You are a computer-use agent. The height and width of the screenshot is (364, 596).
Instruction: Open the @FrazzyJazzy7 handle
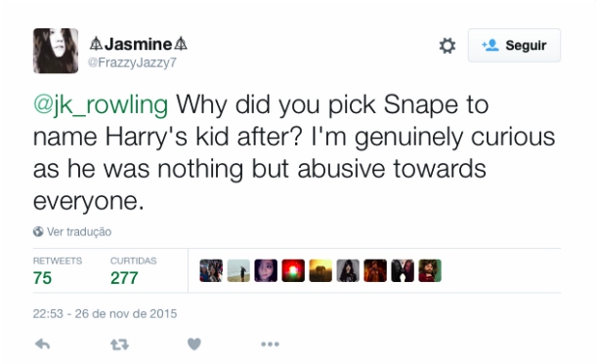132,62
